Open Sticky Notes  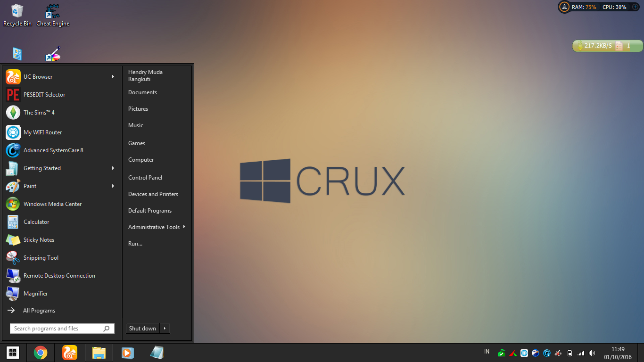39,239
